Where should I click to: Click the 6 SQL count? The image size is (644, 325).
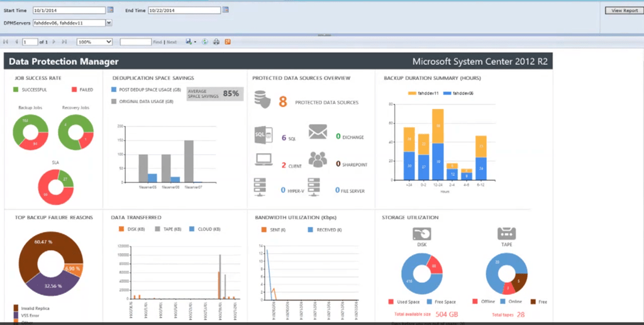coord(284,138)
